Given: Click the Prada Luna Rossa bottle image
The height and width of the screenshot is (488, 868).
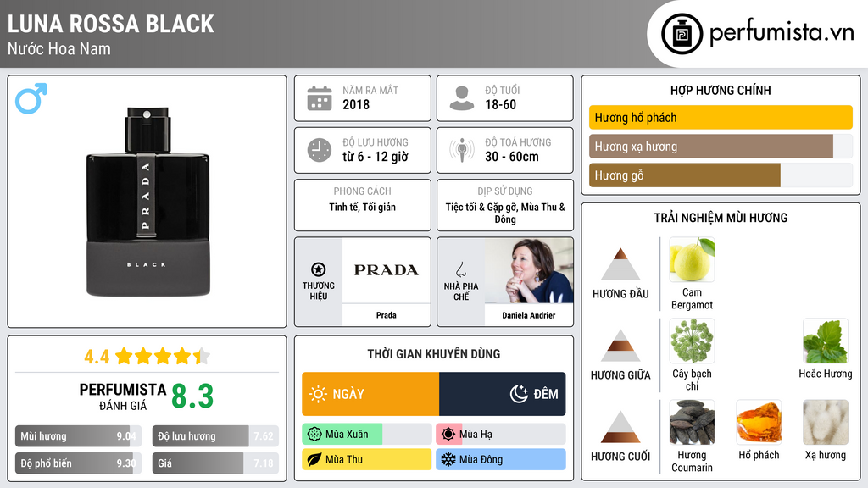Looking at the screenshot, I should (147, 202).
